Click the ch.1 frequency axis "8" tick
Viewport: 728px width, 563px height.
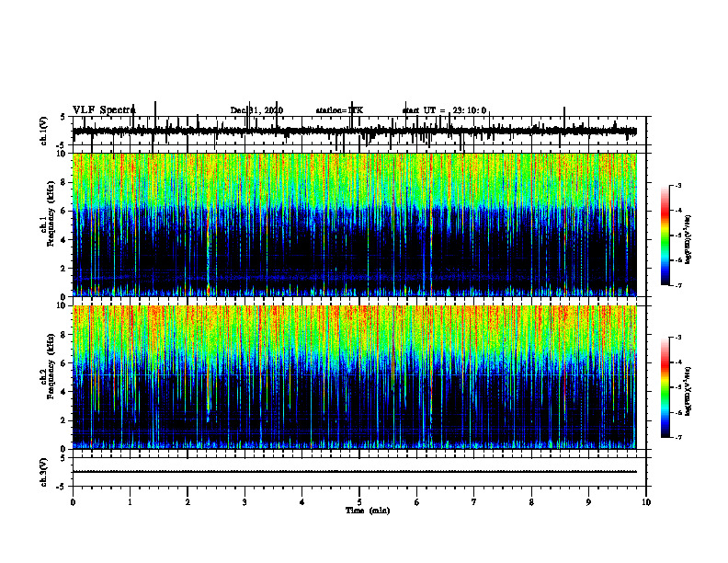64,182
